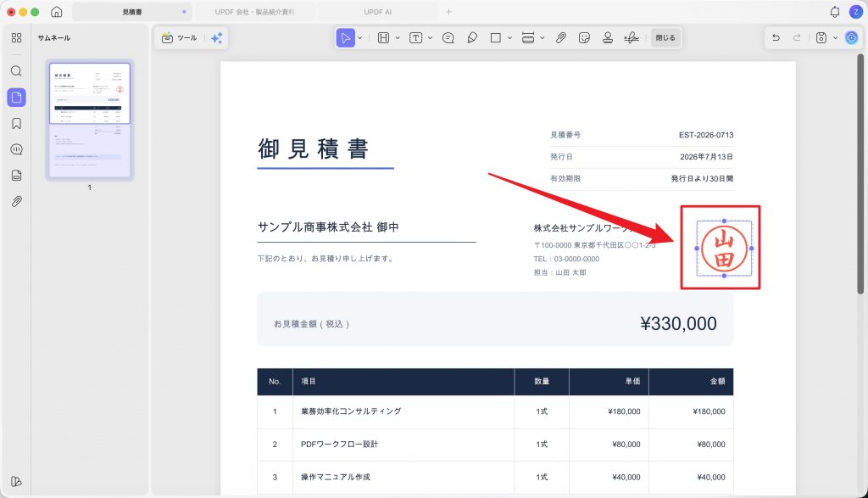Image resolution: width=868 pixels, height=498 pixels.
Task: Click the 業務効率化コンサルティング row item
Action: (351, 411)
